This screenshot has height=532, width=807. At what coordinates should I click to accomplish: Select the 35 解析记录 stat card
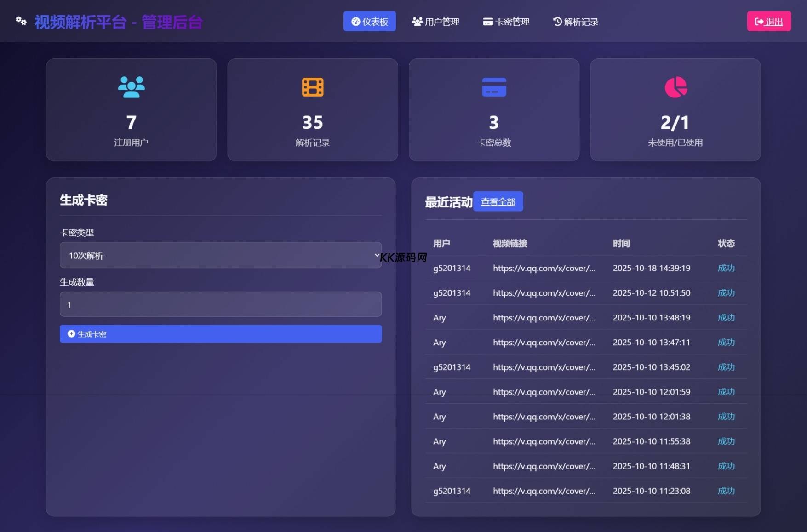click(x=313, y=110)
